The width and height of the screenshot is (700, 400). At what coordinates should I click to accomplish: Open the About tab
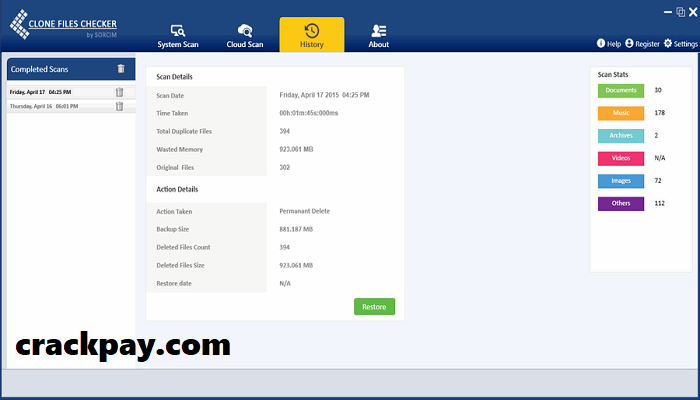(379, 36)
